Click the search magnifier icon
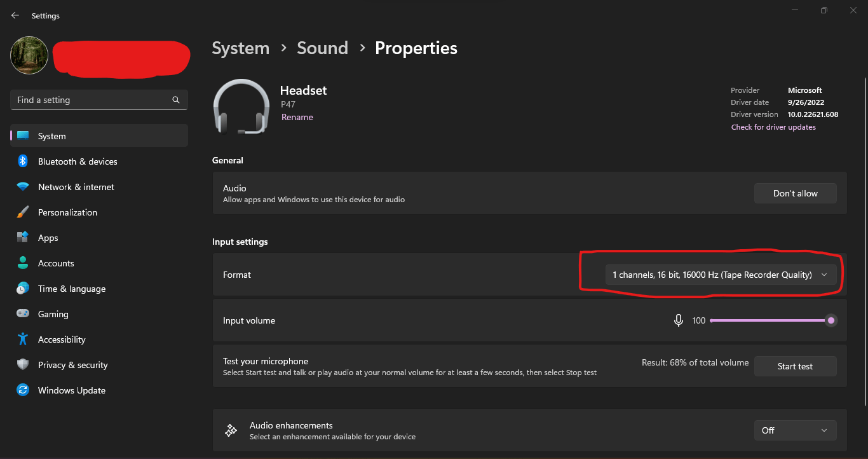The height and width of the screenshot is (459, 868). tap(176, 100)
